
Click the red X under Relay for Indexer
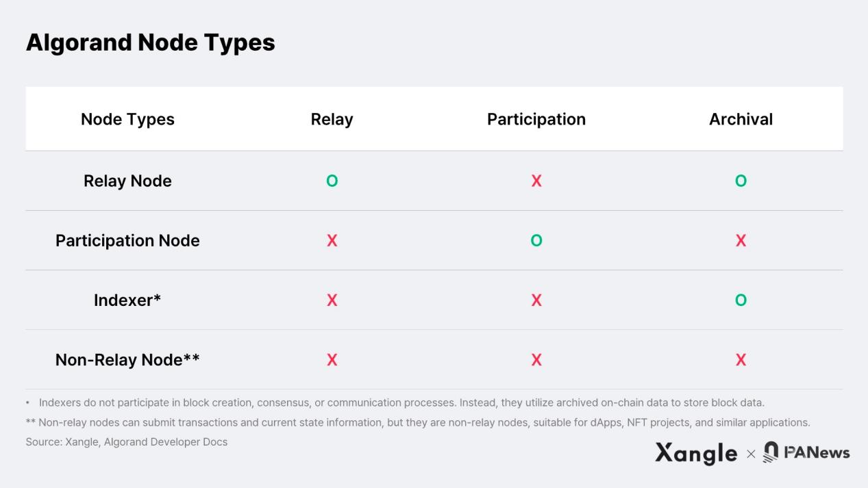(332, 300)
